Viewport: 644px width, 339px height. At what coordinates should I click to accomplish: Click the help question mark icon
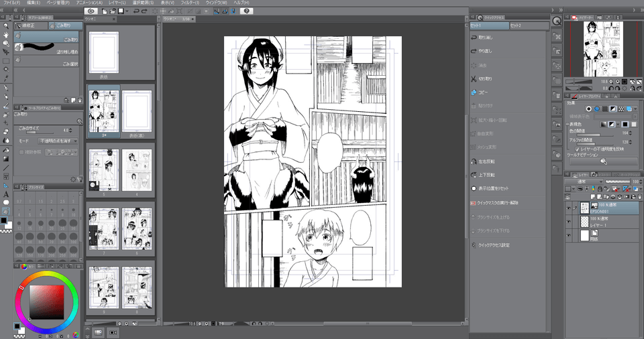pos(246,11)
